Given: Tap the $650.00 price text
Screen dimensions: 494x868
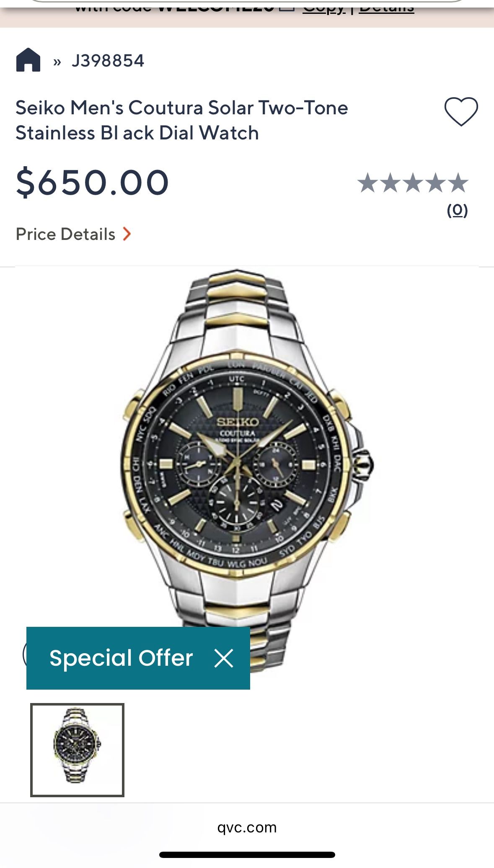Looking at the screenshot, I should [92, 182].
